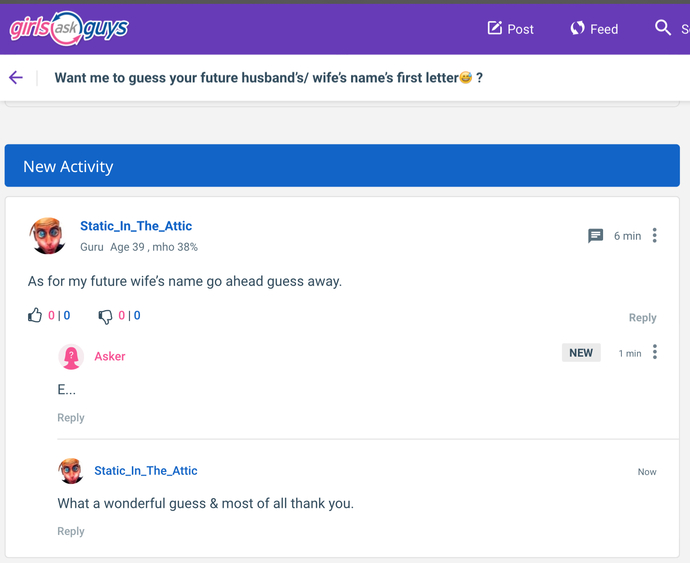Open Static_In_The_Attic profile from main opinion
This screenshot has height=563, width=690.
click(x=136, y=226)
